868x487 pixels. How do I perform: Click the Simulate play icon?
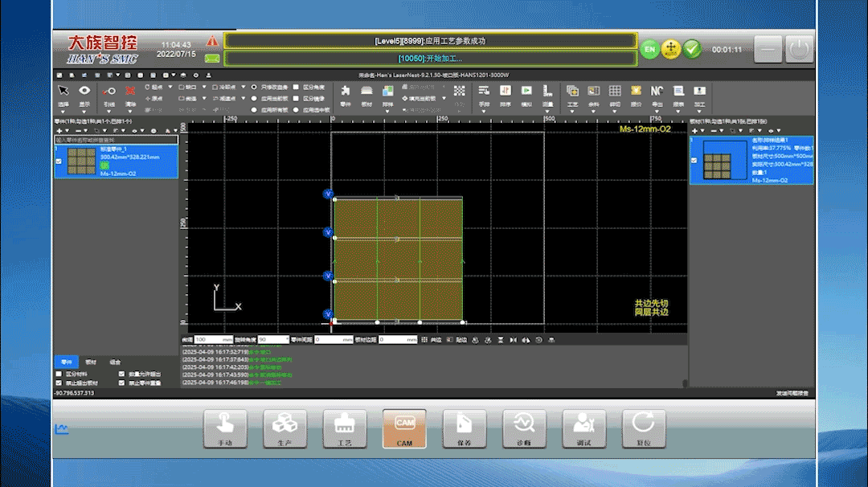point(526,91)
